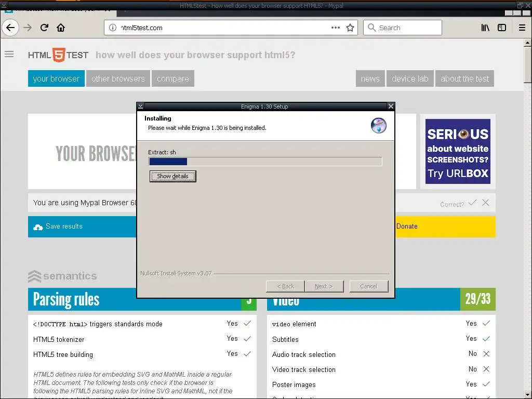Click 'HTML5 tree building' row text
The height and width of the screenshot is (399, 532).
[x=63, y=354]
